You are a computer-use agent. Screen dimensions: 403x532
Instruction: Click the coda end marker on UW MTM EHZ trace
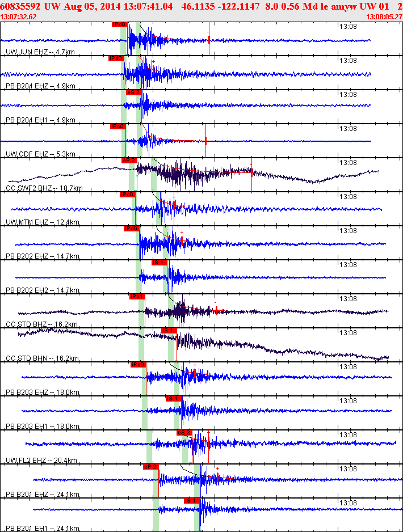(x=174, y=205)
